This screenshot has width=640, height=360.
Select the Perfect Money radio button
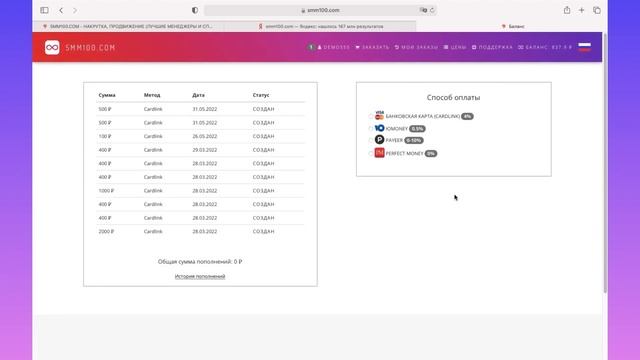click(371, 154)
